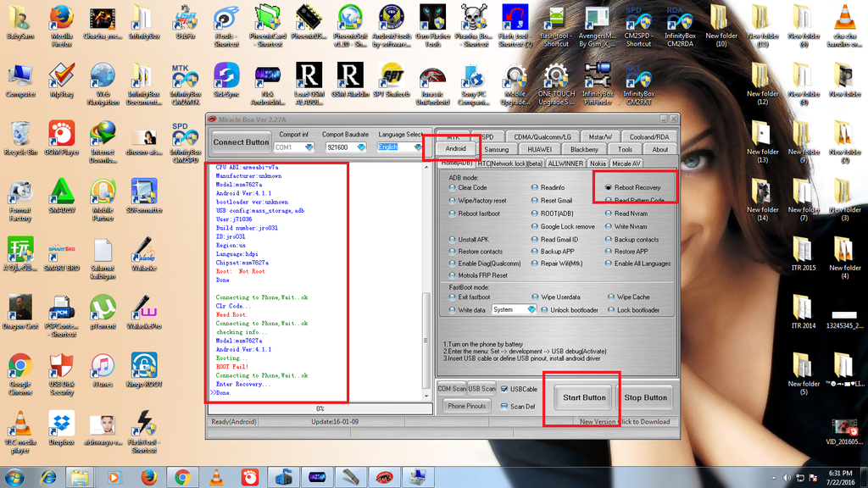
Task: Select the Wipe/factory reset option
Action: point(453,201)
